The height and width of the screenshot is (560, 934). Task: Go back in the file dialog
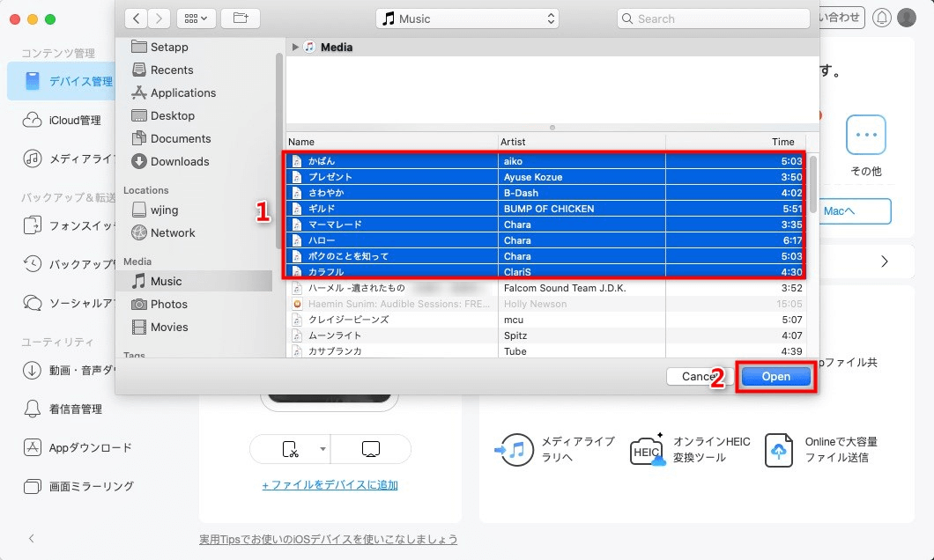[x=136, y=18]
